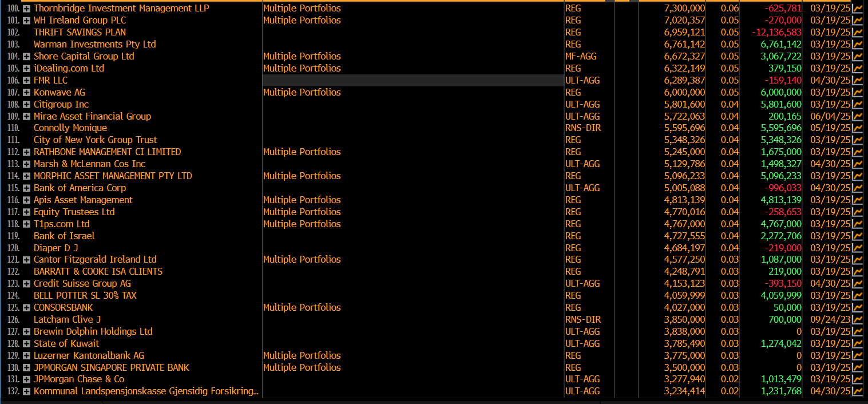Open chart icon for iDealing.com Ltd row
Screen dimensions: 868x404
(857, 68)
